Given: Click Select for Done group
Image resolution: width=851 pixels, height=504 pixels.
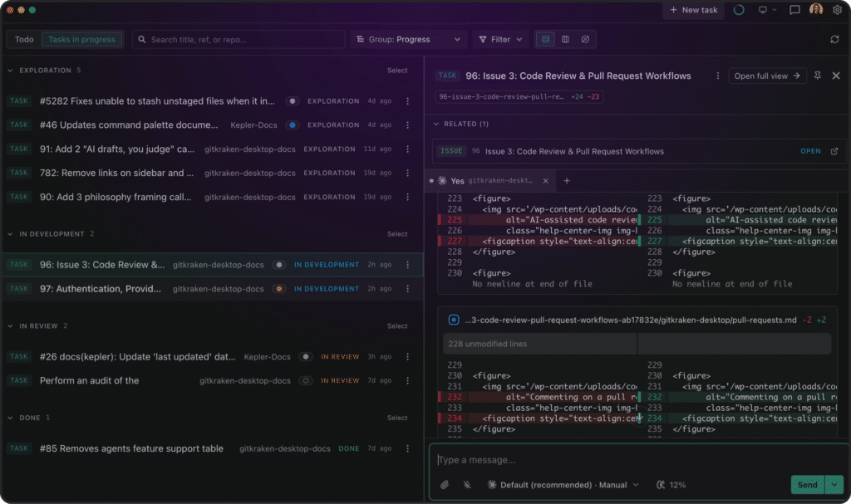Looking at the screenshot, I should pyautogui.click(x=397, y=418).
